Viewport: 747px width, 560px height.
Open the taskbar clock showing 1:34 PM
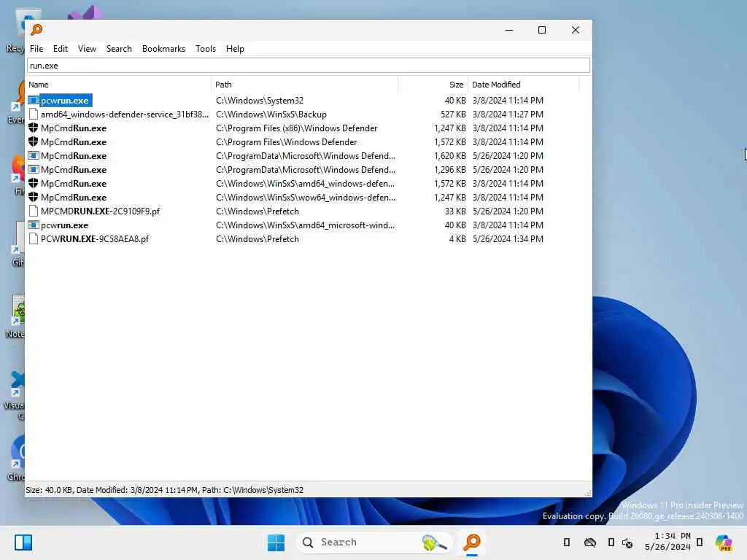coord(667,542)
